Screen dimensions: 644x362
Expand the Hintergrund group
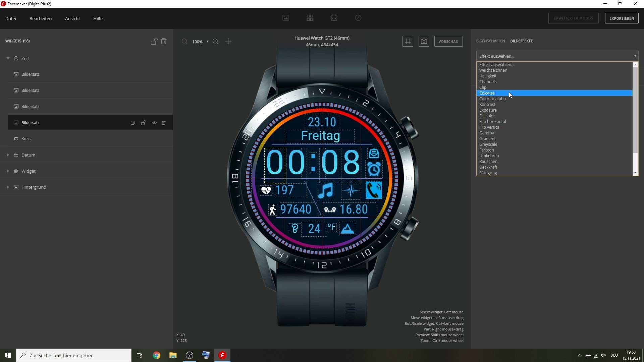pyautogui.click(x=8, y=187)
